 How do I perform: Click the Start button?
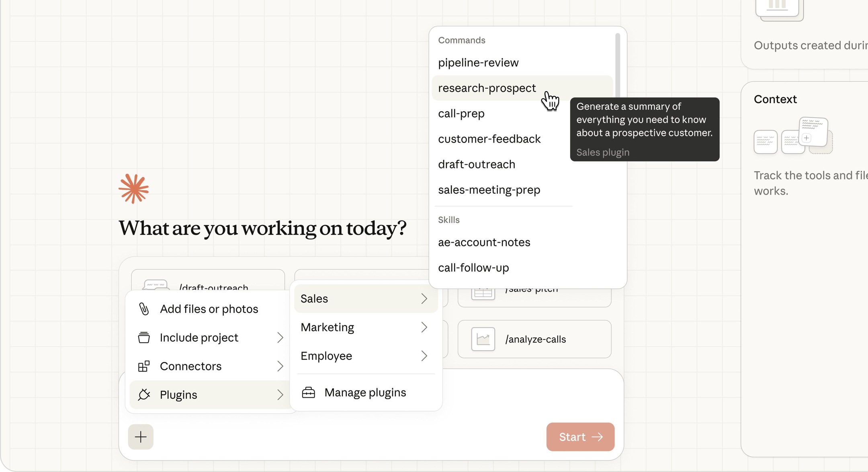pyautogui.click(x=580, y=437)
